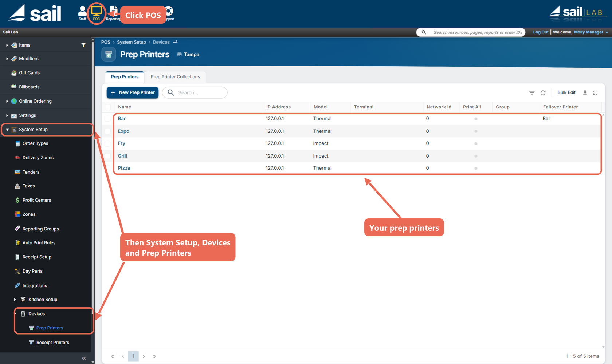Expand the Settings tree node
The height and width of the screenshot is (364, 612).
click(x=7, y=115)
